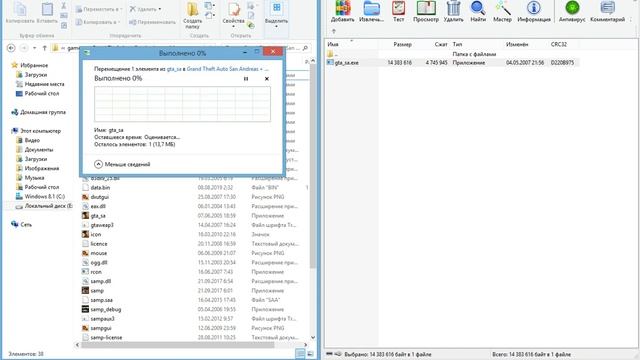Switch Explorer to details view icon

(300, 354)
